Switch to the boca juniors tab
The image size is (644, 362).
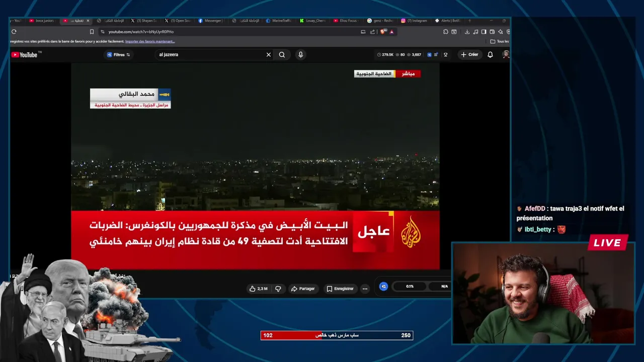click(x=43, y=21)
